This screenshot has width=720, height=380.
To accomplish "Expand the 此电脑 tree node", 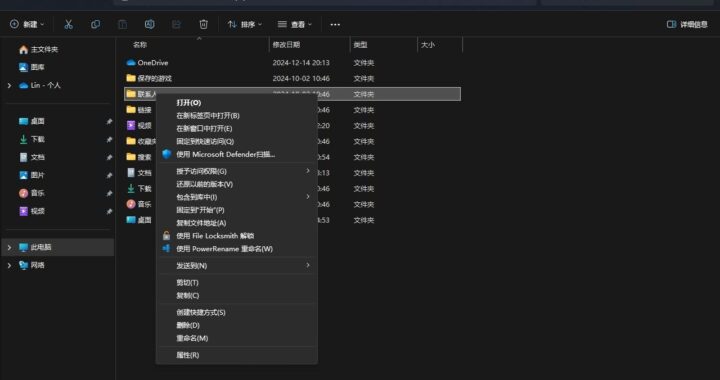I will (9, 247).
